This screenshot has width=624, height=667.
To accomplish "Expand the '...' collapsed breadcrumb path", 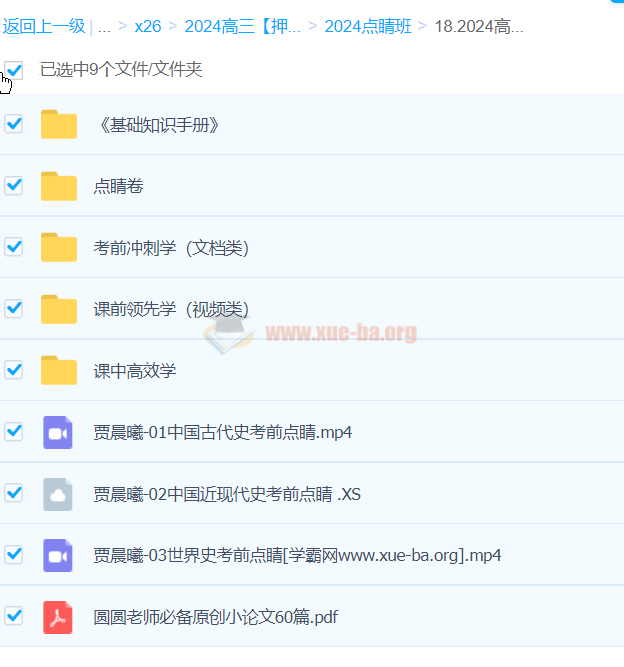I will [x=104, y=27].
